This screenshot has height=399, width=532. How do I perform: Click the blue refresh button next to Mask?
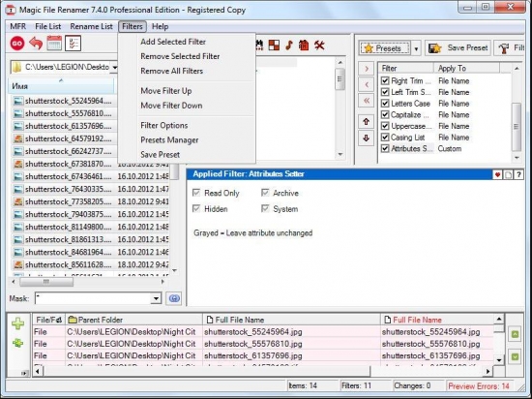(174, 298)
